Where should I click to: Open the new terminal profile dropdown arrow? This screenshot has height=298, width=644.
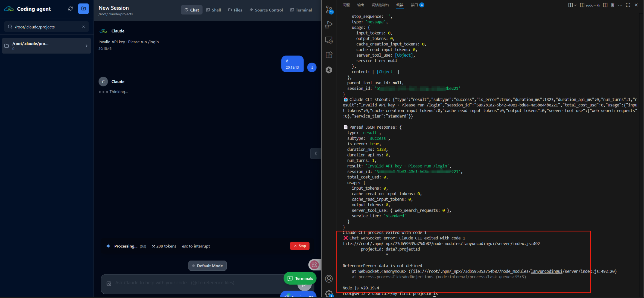575,5
